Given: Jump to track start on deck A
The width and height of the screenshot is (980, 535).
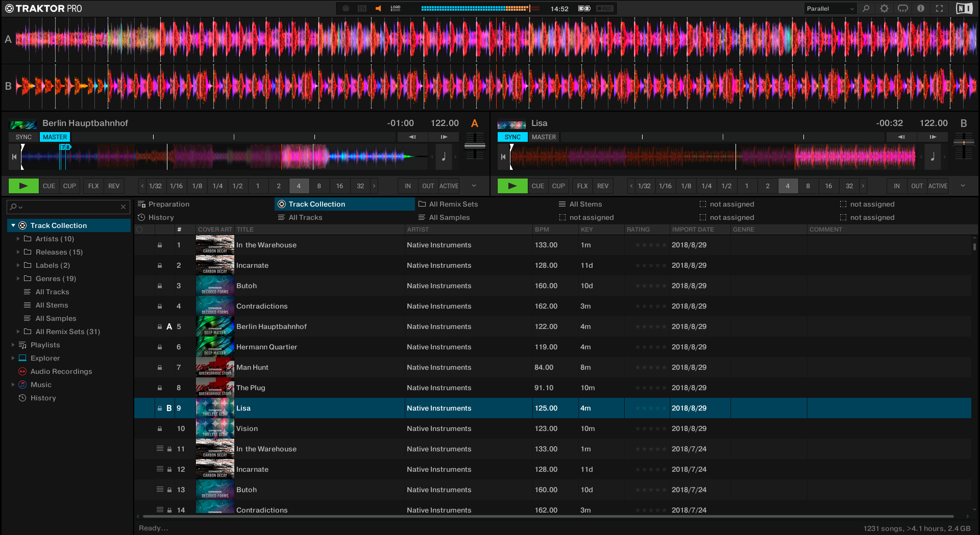Looking at the screenshot, I should (x=14, y=157).
